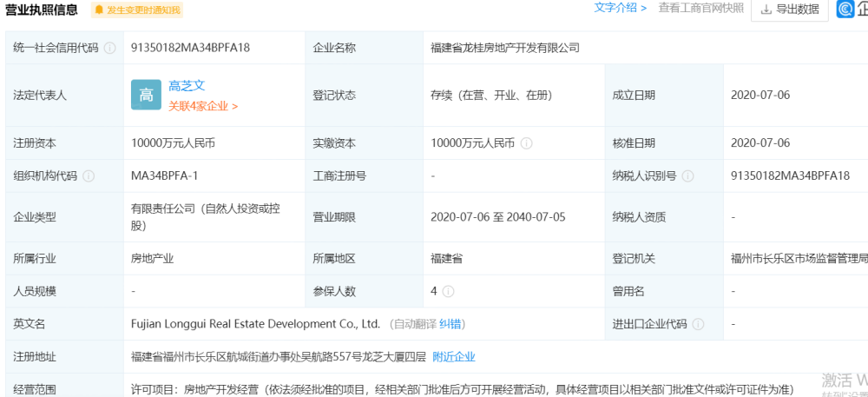Select organization code MA34BPFA-1
This screenshot has height=397, width=868.
tap(164, 176)
